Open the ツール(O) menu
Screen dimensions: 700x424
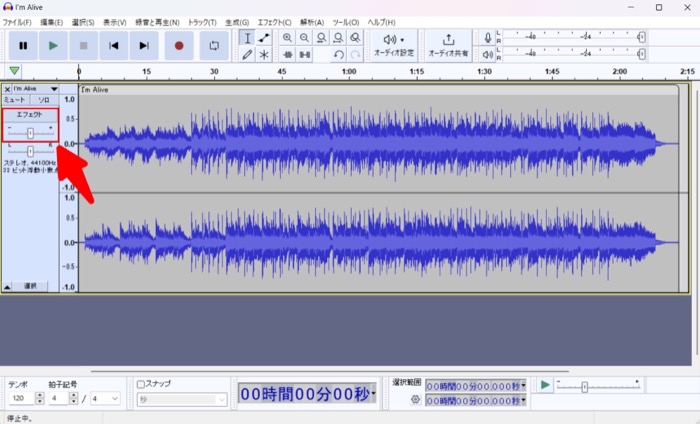coord(346,22)
